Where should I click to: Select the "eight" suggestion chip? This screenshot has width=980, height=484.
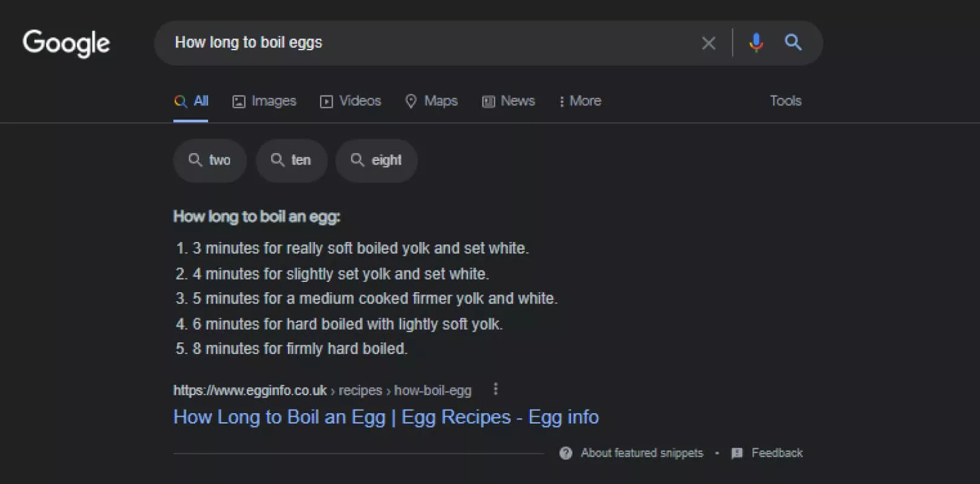point(376,160)
